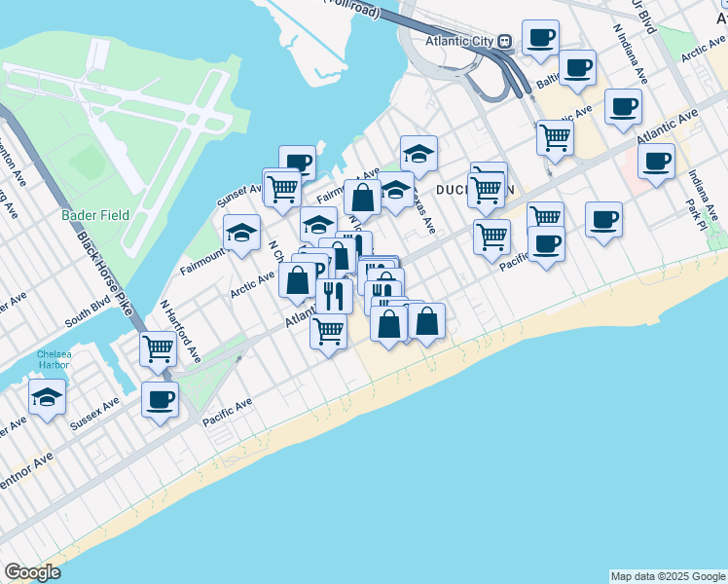Screen dimensions: 728x584
Task: Click the Google logo
Action: tap(32, 572)
